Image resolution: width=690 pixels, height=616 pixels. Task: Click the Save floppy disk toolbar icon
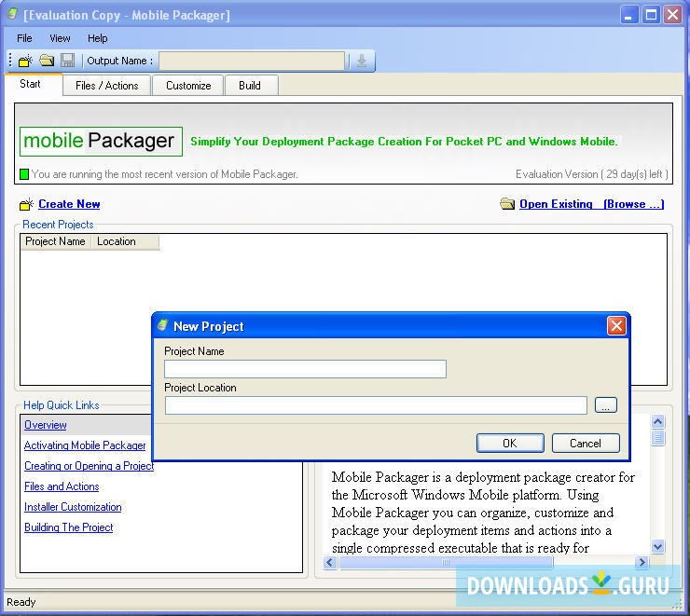[68, 61]
